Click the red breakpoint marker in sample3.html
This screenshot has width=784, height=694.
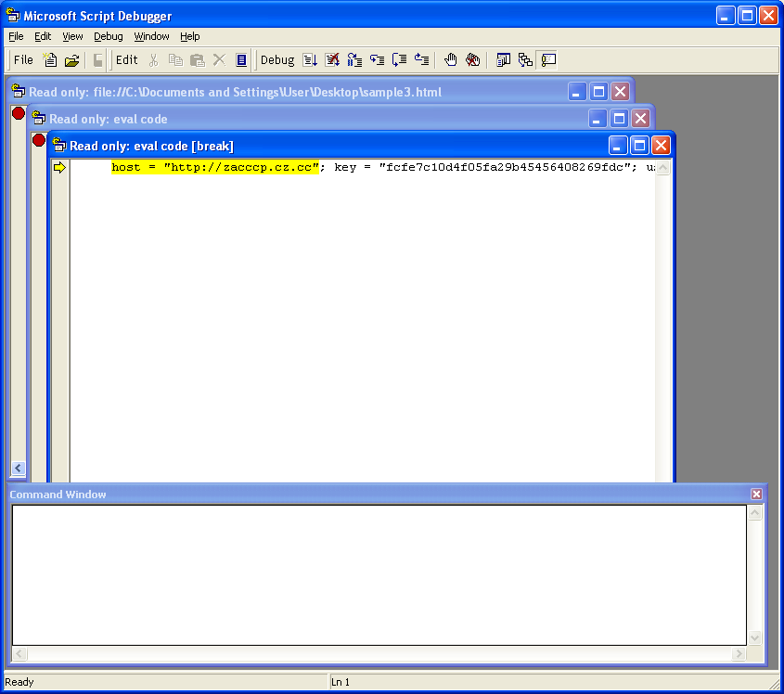[x=18, y=113]
